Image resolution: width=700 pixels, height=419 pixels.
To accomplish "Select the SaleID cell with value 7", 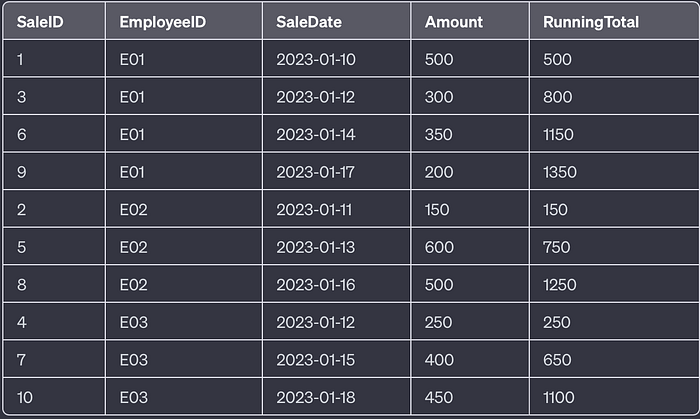I will (x=54, y=359).
